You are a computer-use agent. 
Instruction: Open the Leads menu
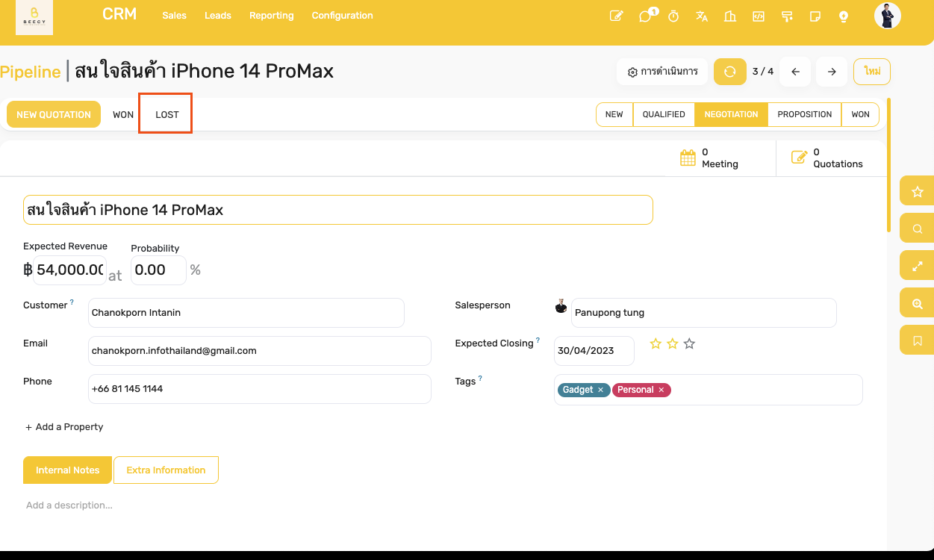218,16
